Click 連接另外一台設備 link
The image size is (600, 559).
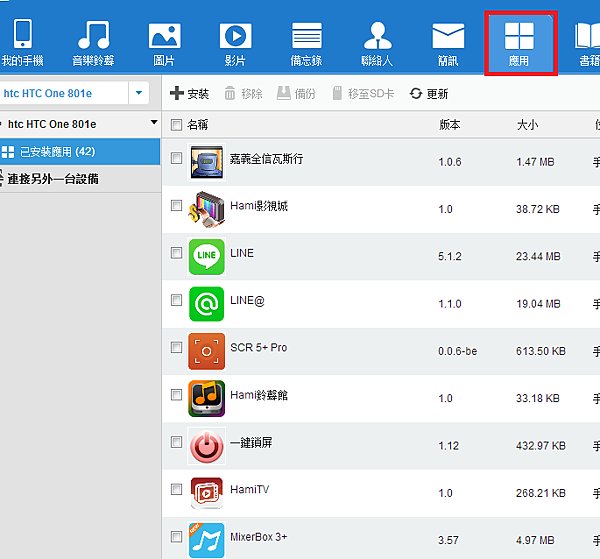pos(53,179)
